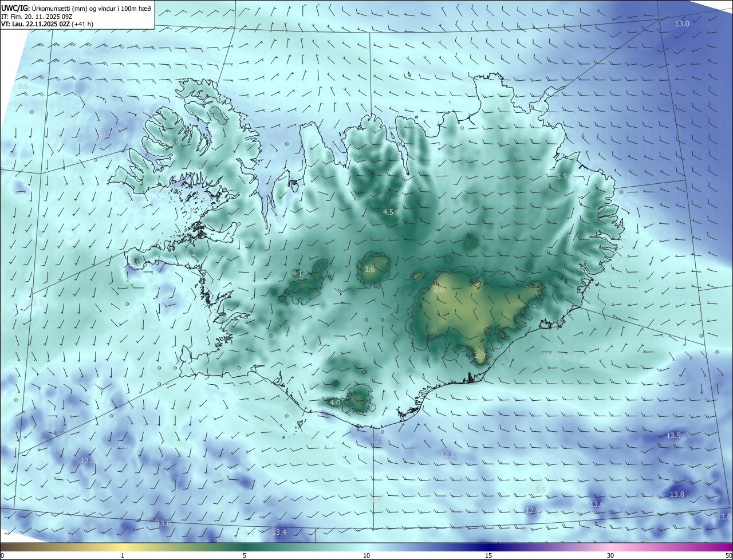Click the 12.9 value label
This screenshot has width=733, height=560.
533,510
